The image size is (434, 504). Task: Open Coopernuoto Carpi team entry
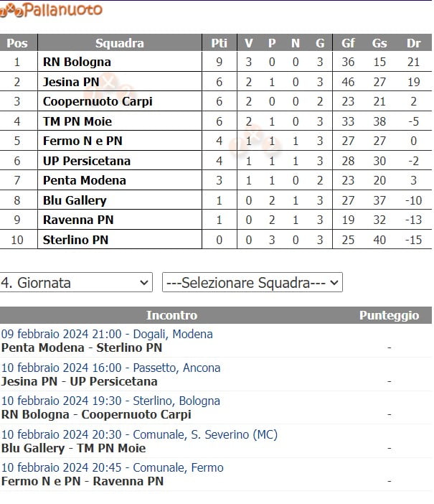click(98, 101)
